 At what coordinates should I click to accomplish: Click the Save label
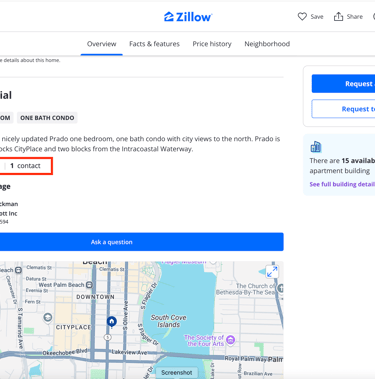pyautogui.click(x=317, y=17)
